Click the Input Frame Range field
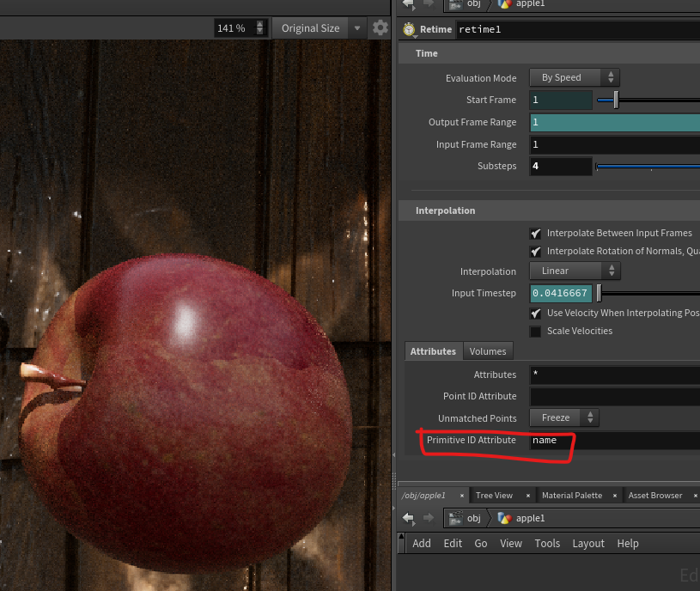 pyautogui.click(x=615, y=144)
